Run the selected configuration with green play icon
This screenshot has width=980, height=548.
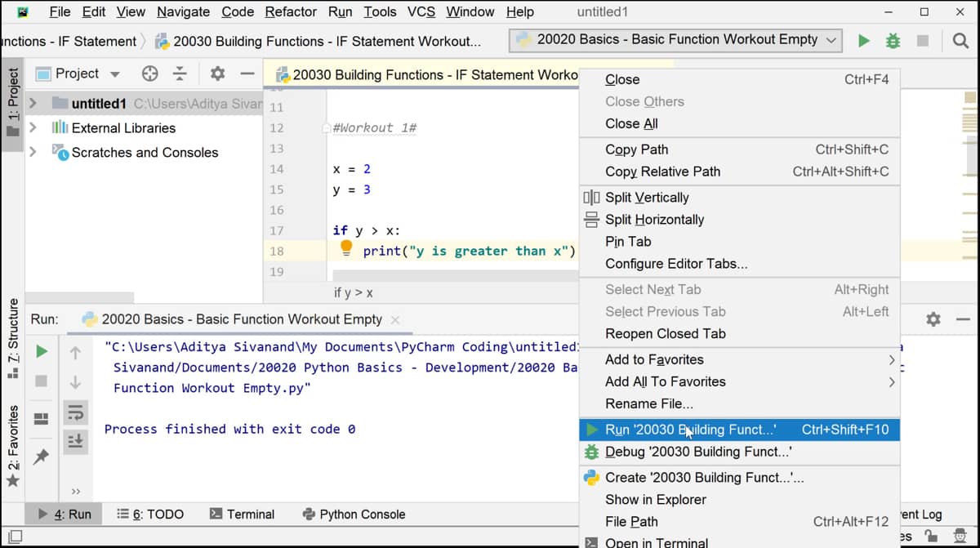(864, 40)
